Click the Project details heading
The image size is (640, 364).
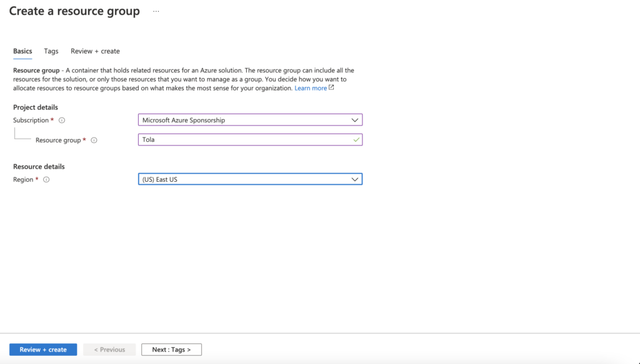(36, 107)
